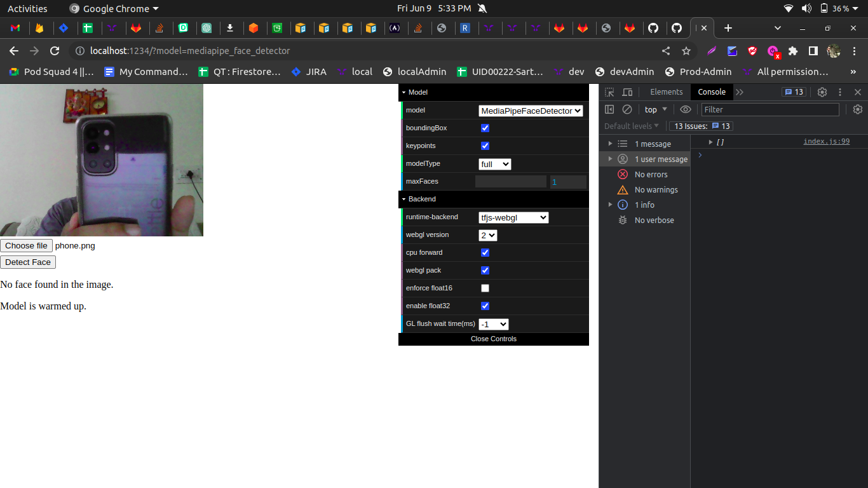Click the Detect Face button
The image size is (868, 488).
click(x=28, y=262)
